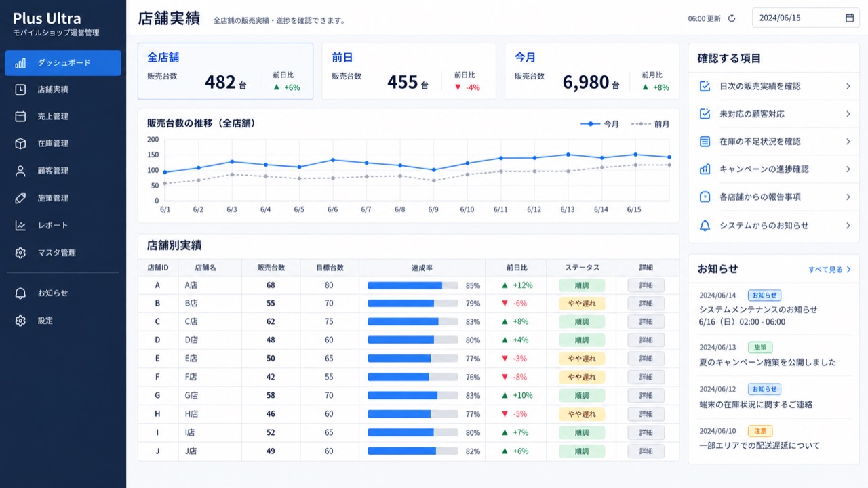Click the 売上管理 calendar icon
868x488 pixels.
tap(20, 117)
